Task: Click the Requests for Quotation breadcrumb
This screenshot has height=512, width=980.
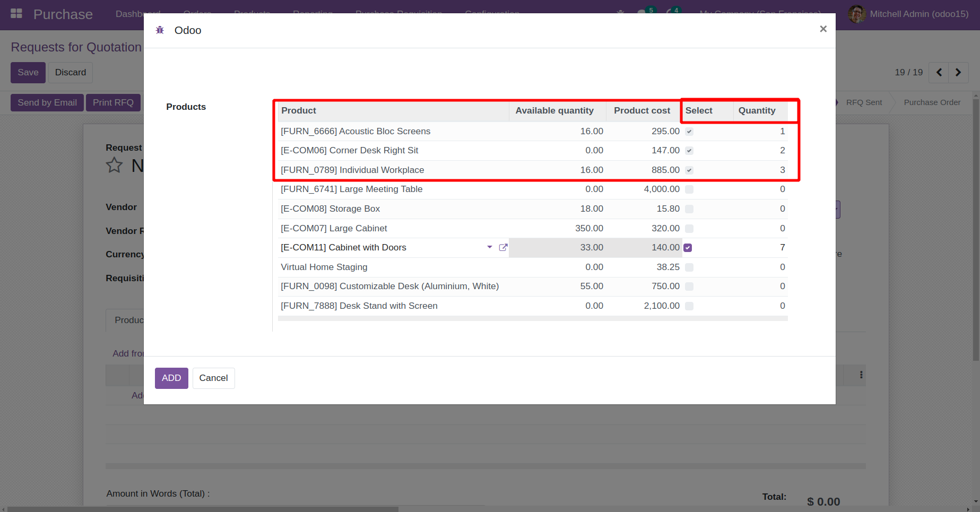Action: click(x=76, y=47)
